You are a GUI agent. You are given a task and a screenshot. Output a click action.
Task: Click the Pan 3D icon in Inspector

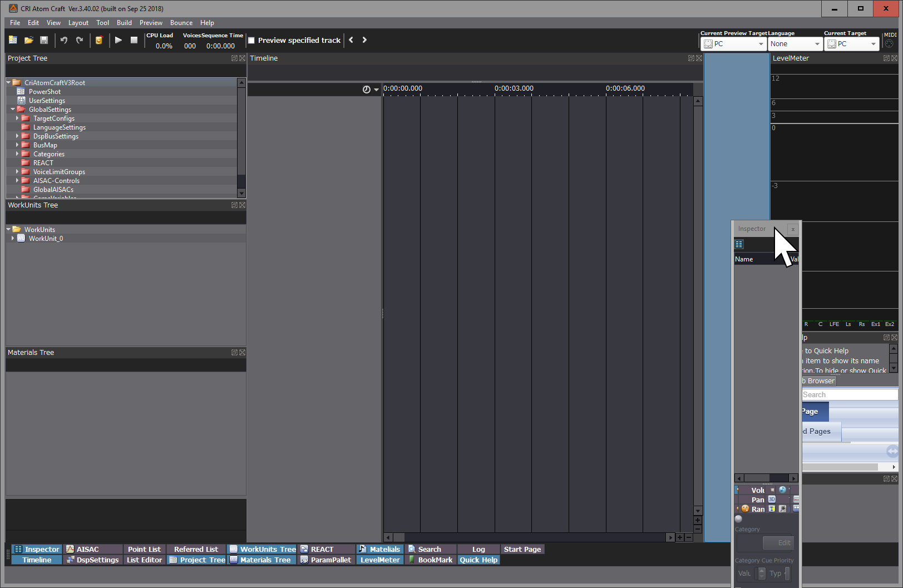772,500
